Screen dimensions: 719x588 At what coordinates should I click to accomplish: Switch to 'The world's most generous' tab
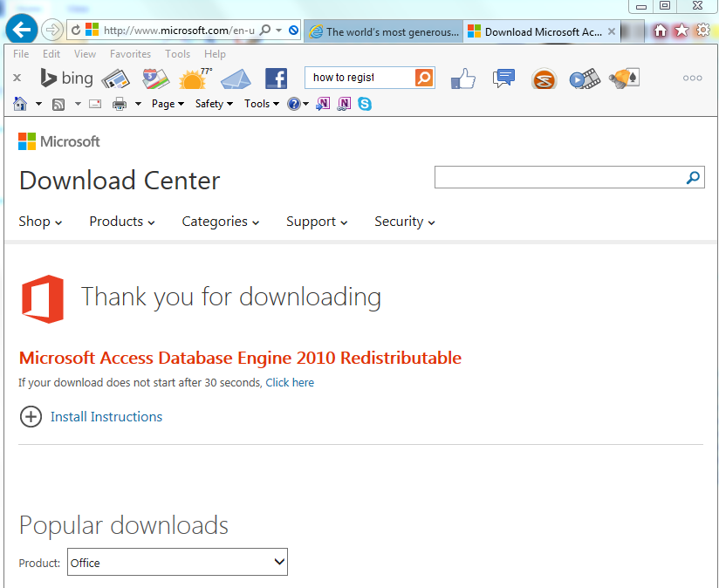point(384,31)
